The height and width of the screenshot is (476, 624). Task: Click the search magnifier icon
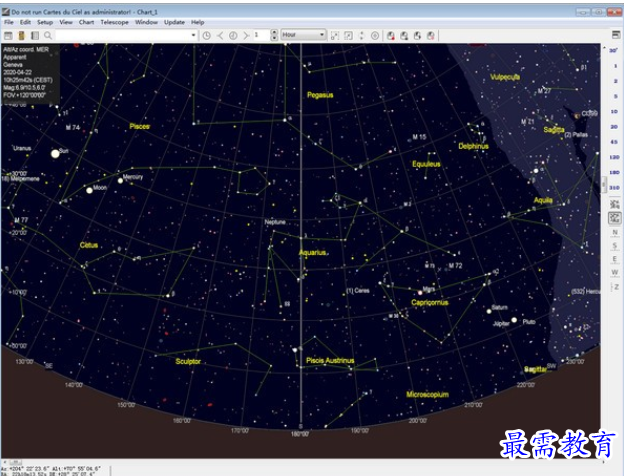pyautogui.click(x=48, y=35)
